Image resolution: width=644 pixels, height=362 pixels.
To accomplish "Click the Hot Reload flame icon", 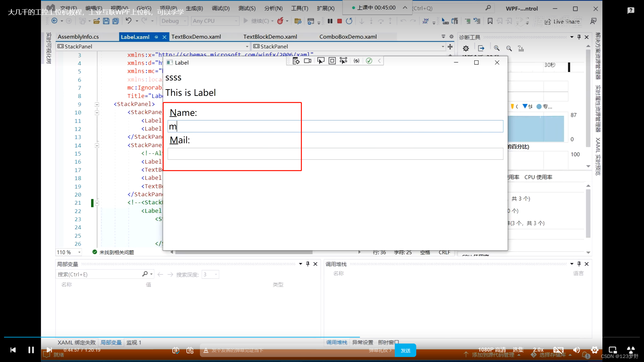I will (280, 21).
